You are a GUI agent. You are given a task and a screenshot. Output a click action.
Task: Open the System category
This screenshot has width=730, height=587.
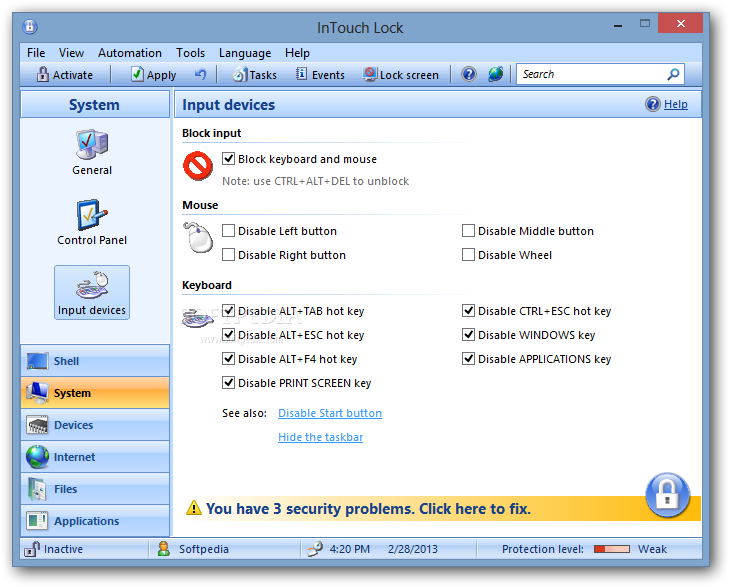click(x=95, y=393)
